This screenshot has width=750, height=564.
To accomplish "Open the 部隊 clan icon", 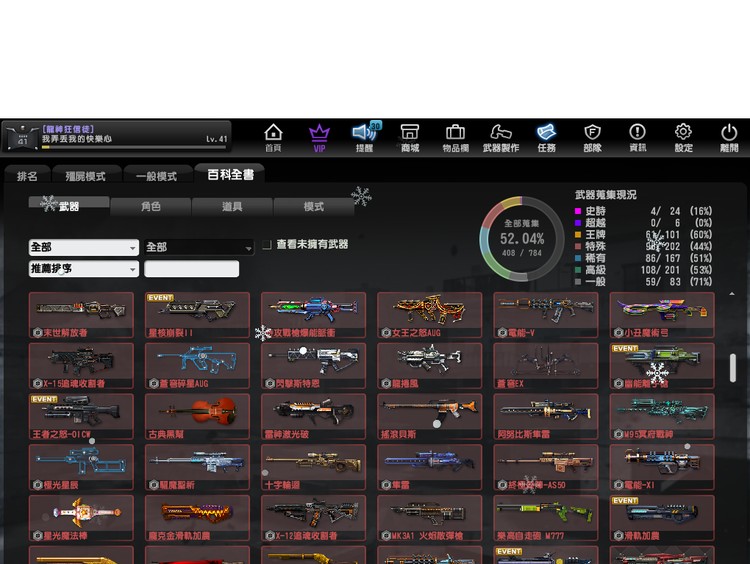I will point(592,137).
